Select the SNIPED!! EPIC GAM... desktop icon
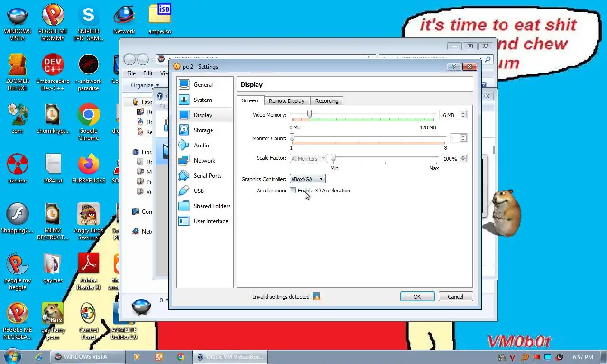Image resolution: width=607 pixels, height=364 pixels. coord(88,23)
